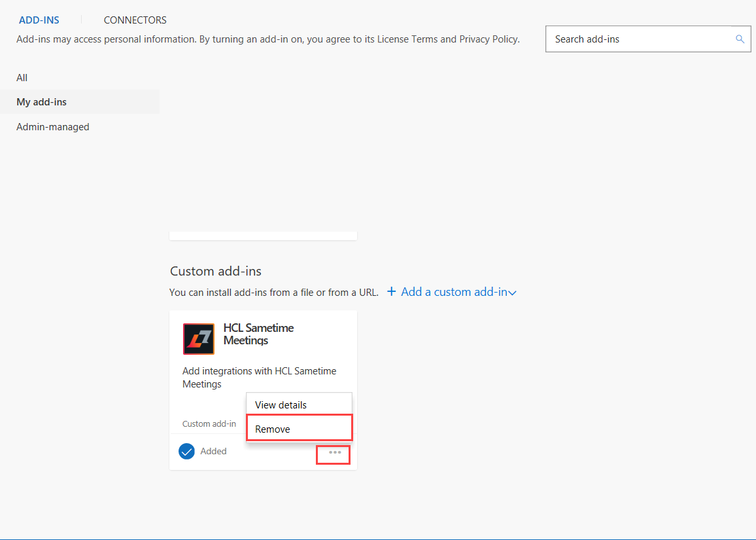Toggle the blue Added checkmark
The height and width of the screenshot is (540, 756).
186,451
